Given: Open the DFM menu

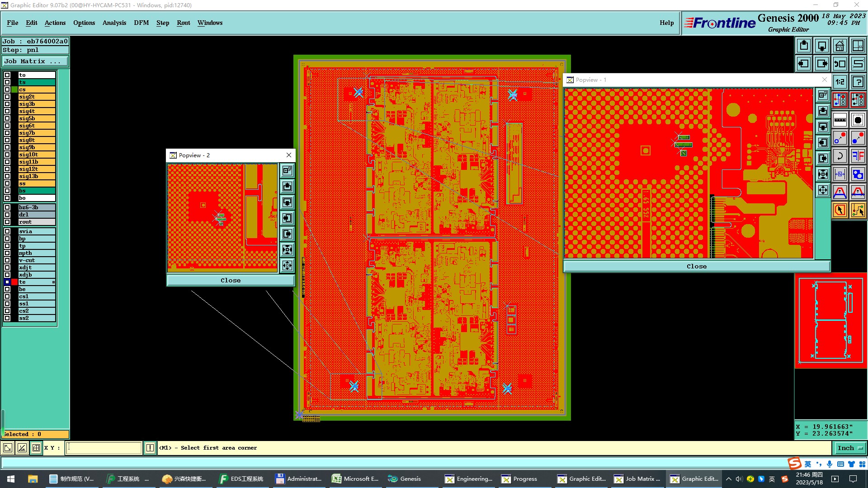Looking at the screenshot, I should [x=141, y=23].
